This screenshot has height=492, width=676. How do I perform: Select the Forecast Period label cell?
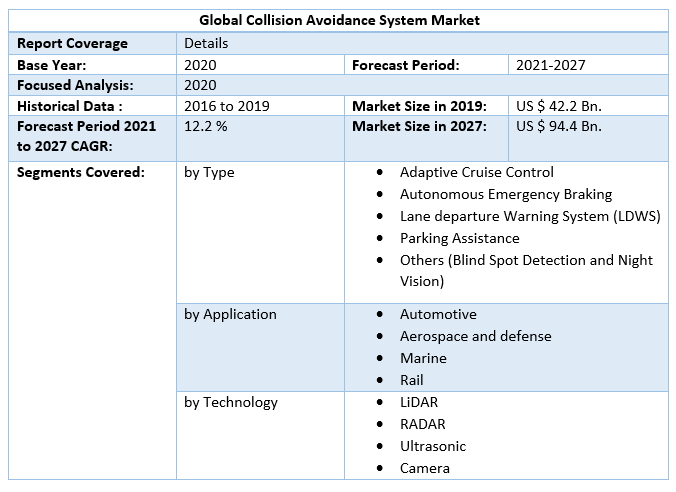coord(406,65)
